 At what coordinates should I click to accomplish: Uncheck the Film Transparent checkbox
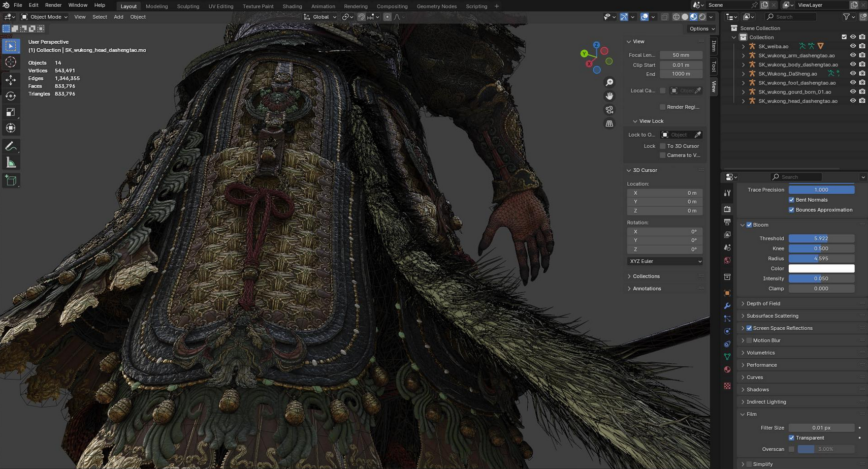click(x=791, y=438)
